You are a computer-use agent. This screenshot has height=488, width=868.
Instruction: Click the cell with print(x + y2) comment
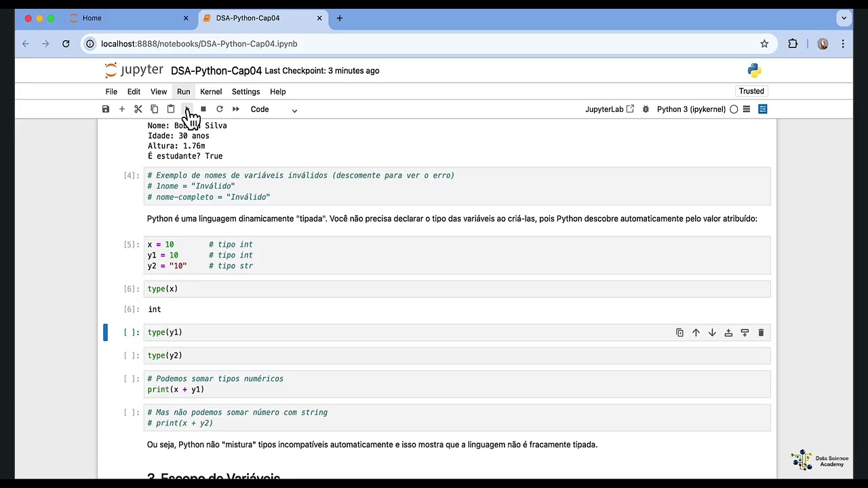coord(458,418)
